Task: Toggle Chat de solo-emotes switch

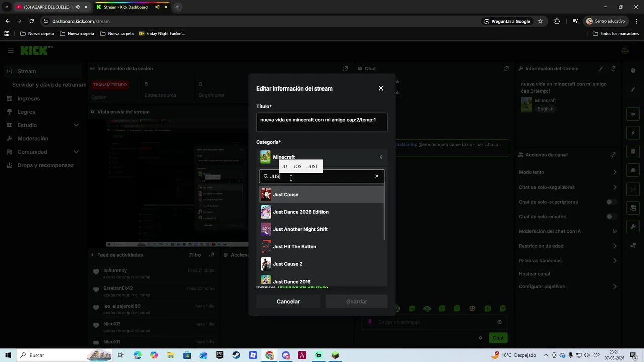Action: click(611, 217)
